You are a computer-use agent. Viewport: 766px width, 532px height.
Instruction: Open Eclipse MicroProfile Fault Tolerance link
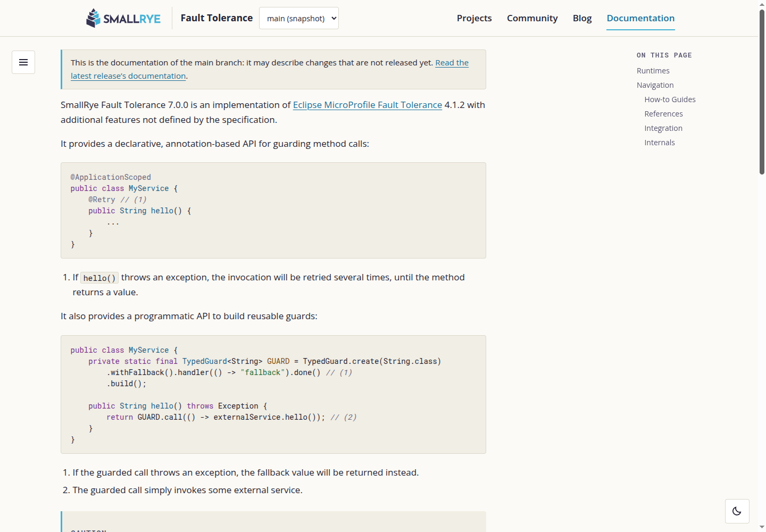point(368,105)
